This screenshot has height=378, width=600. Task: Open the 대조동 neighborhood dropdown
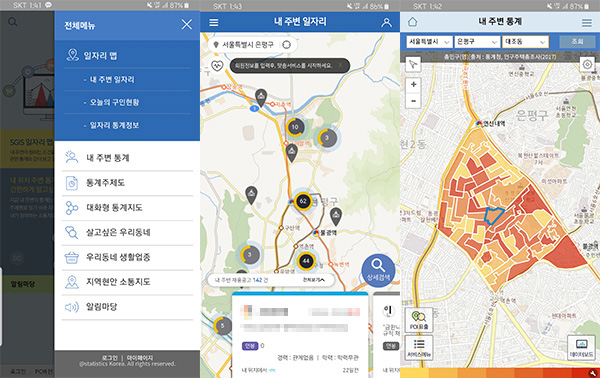coord(525,41)
